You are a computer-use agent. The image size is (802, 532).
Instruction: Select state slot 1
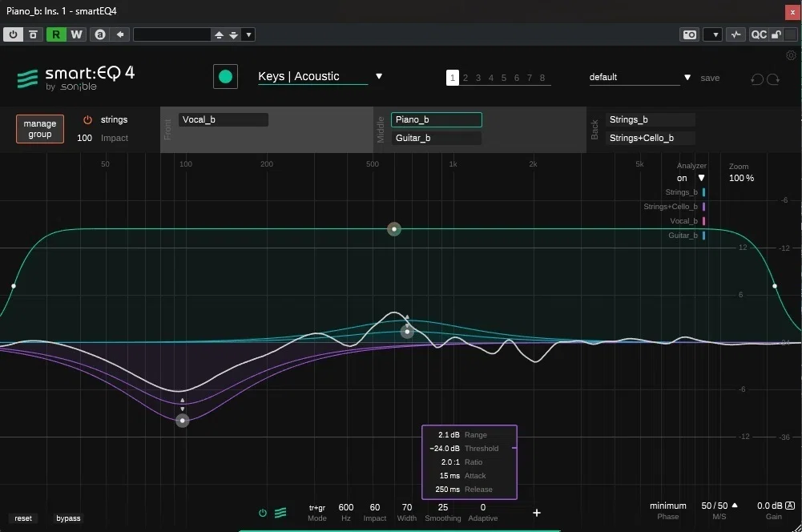[x=452, y=78]
